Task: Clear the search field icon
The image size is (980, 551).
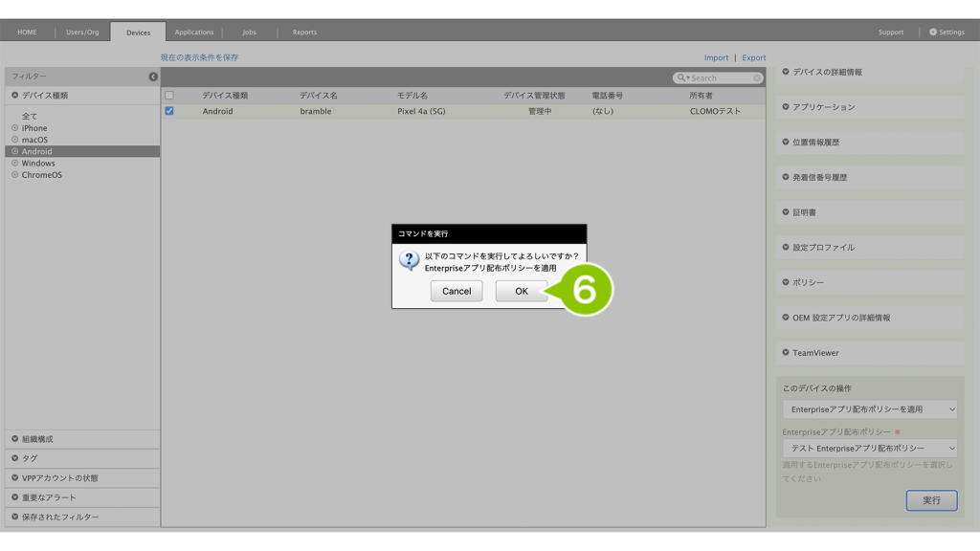Action: tap(757, 78)
